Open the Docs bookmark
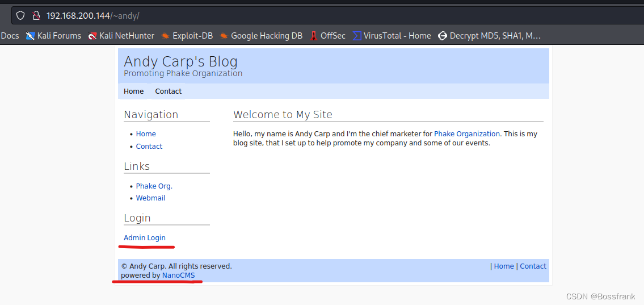This screenshot has height=305, width=644. pyautogui.click(x=10, y=36)
